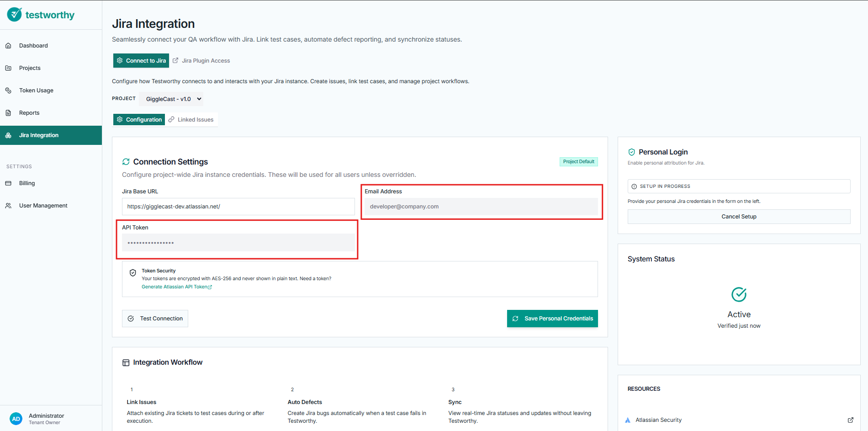Click the Project Default badge
Image resolution: width=868 pixels, height=431 pixels.
coord(579,162)
